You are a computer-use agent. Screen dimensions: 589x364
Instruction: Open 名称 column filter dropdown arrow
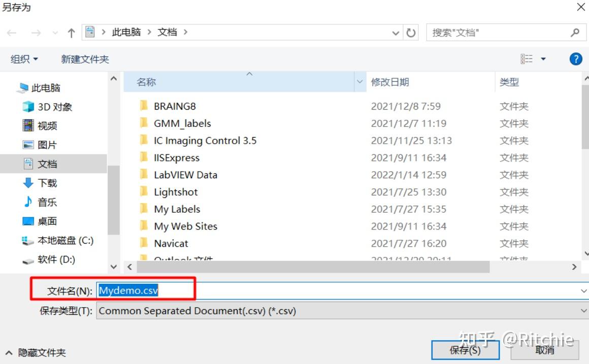pyautogui.click(x=359, y=82)
